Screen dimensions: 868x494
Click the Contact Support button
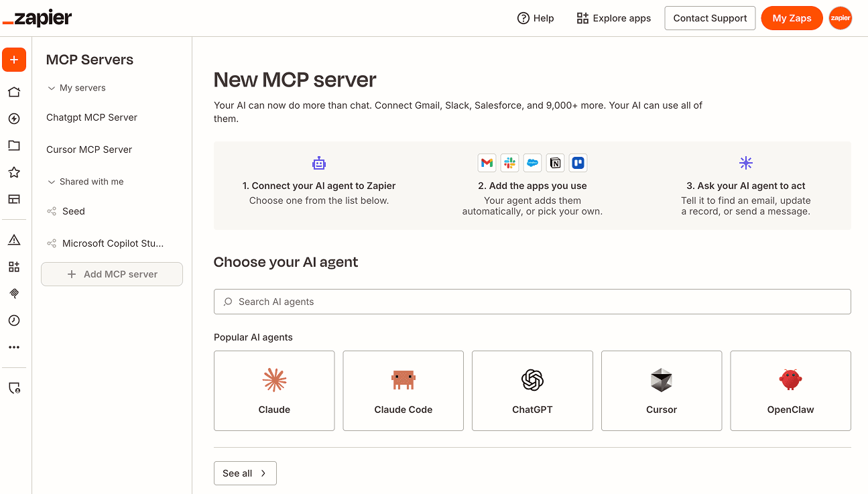tap(710, 18)
